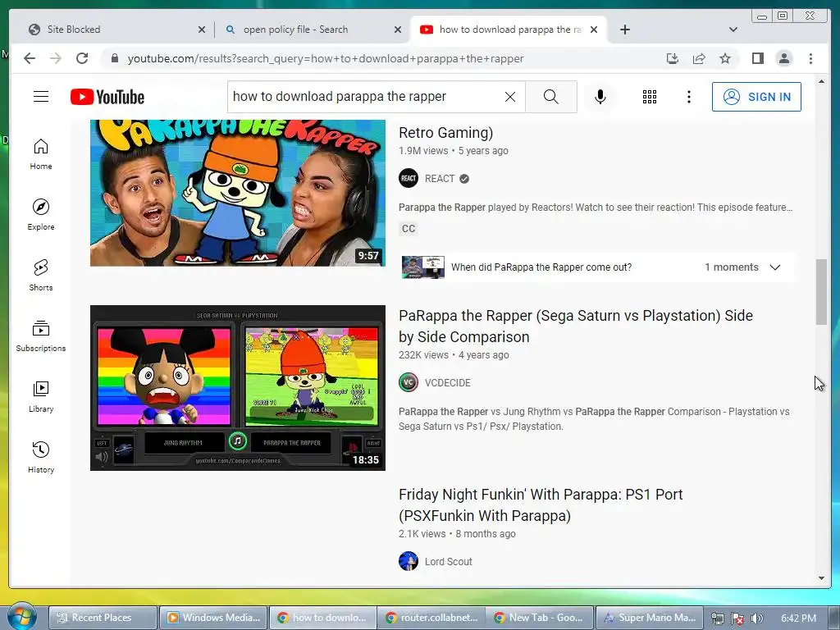Bookmark this page with the star

click(725, 58)
